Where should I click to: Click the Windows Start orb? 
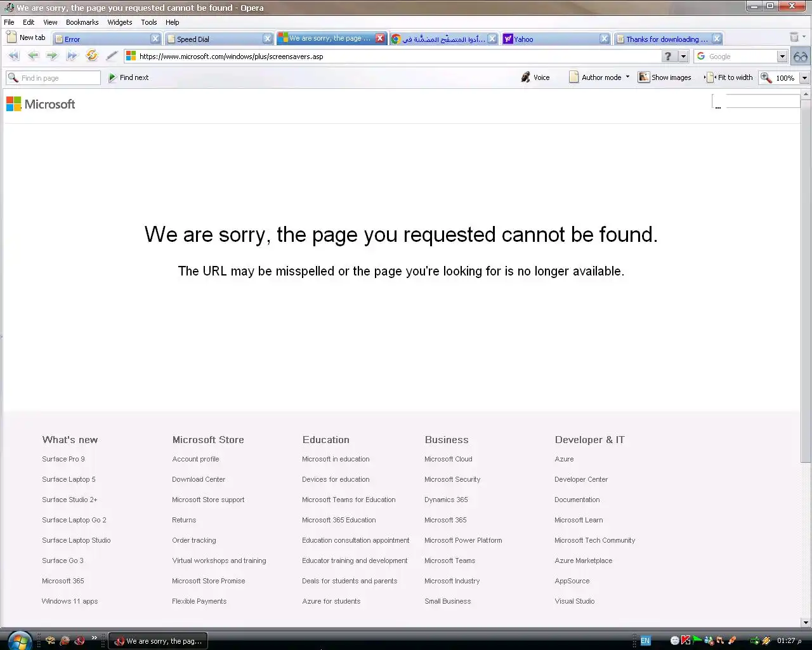click(19, 640)
